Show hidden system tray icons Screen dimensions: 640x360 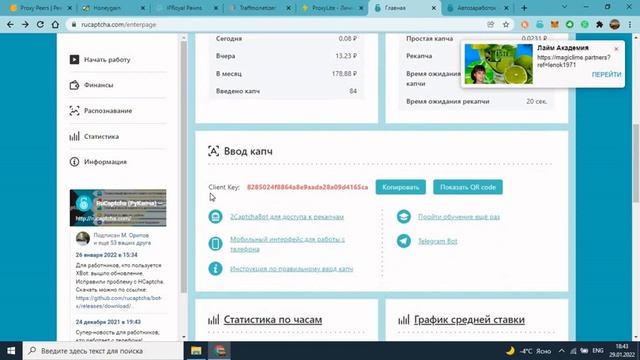(562, 351)
